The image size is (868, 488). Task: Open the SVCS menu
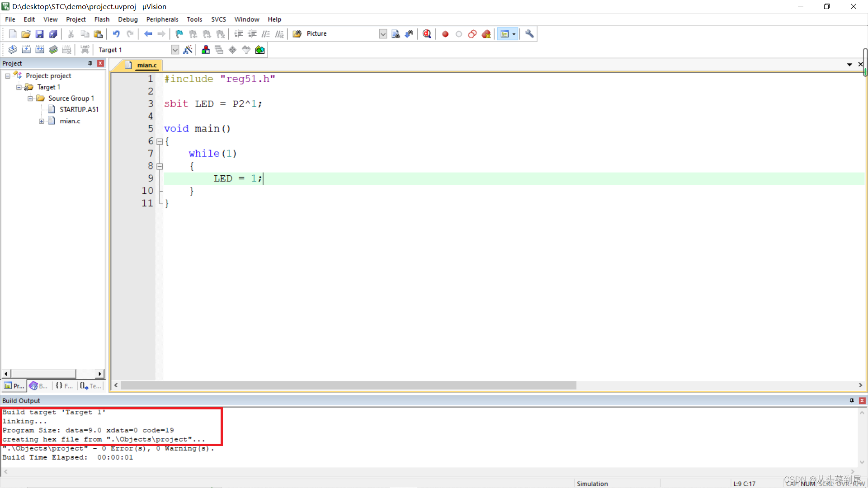point(218,19)
